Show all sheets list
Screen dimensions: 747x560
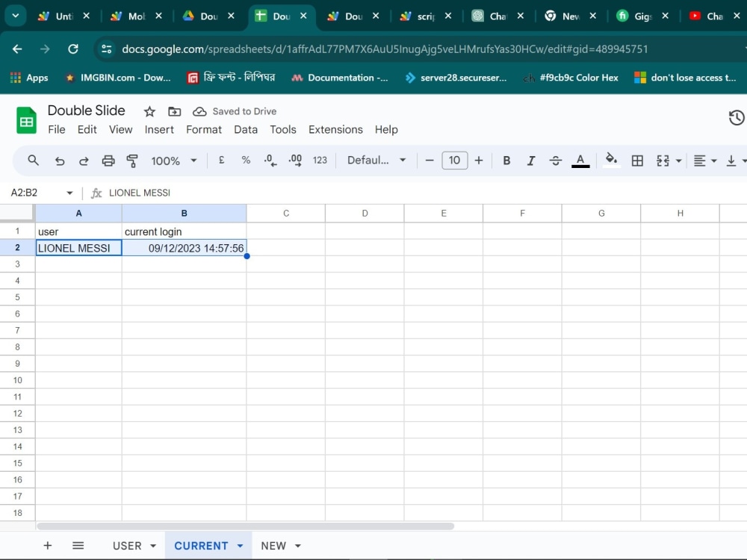(78, 546)
